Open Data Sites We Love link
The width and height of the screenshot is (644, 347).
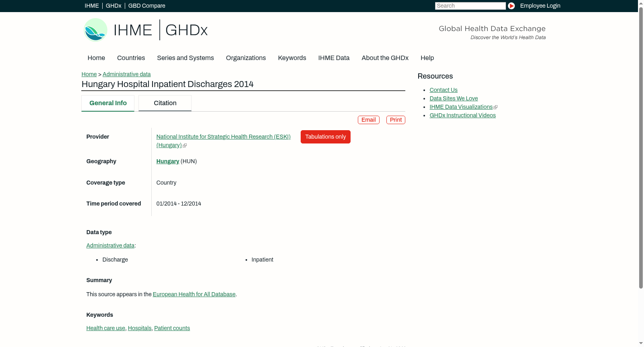click(454, 98)
